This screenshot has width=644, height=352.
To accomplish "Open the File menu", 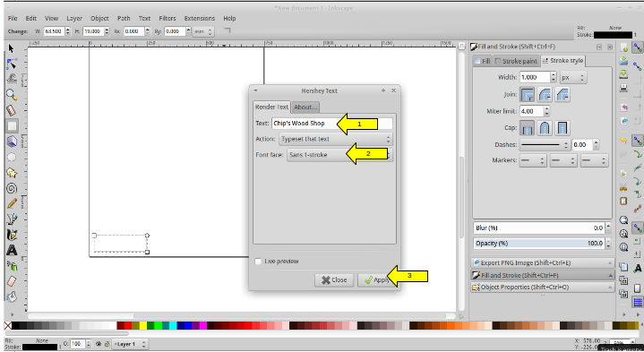I will coord(13,18).
